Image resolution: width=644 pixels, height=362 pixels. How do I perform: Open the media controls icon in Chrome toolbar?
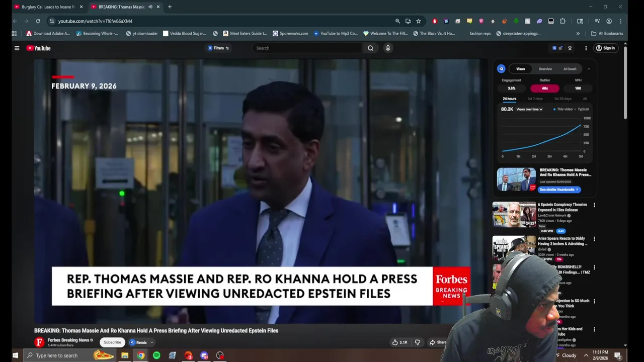pos(597,21)
